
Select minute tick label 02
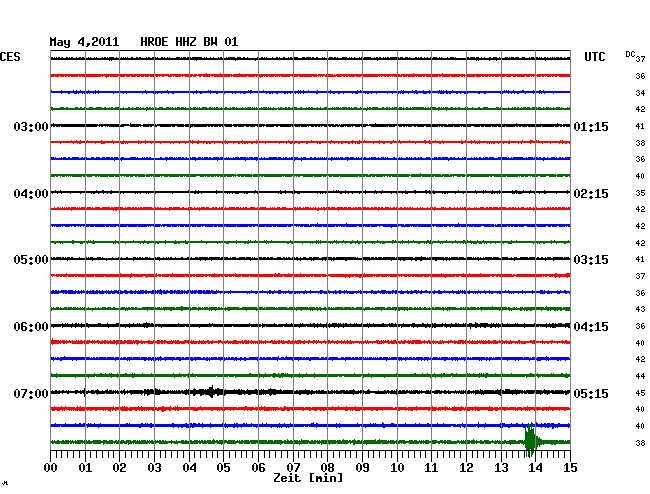(x=119, y=468)
